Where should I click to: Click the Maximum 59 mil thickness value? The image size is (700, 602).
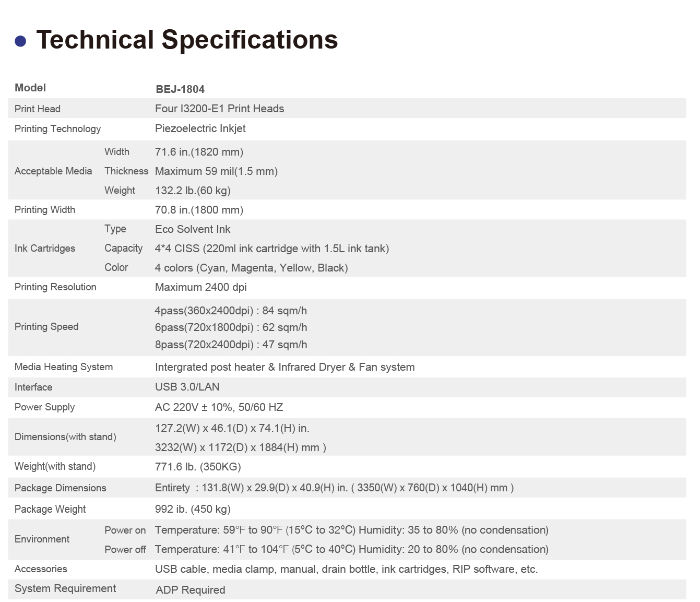coord(216,171)
